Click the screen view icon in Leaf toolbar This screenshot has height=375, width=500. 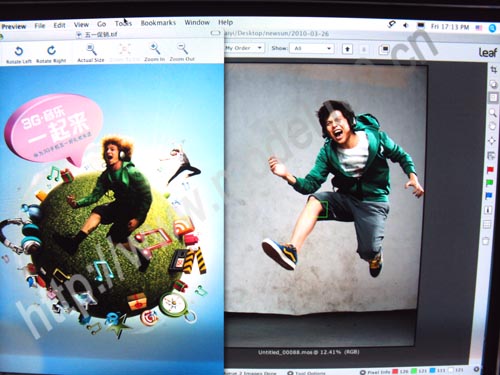(385, 49)
